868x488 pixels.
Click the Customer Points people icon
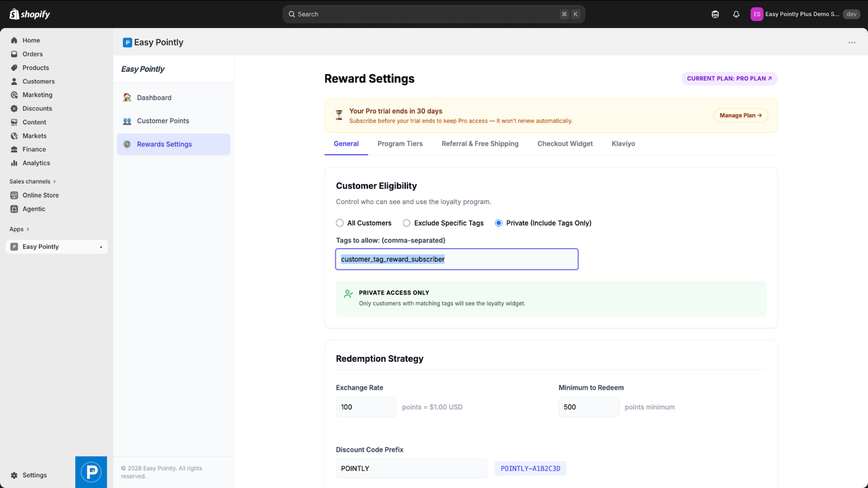click(127, 121)
